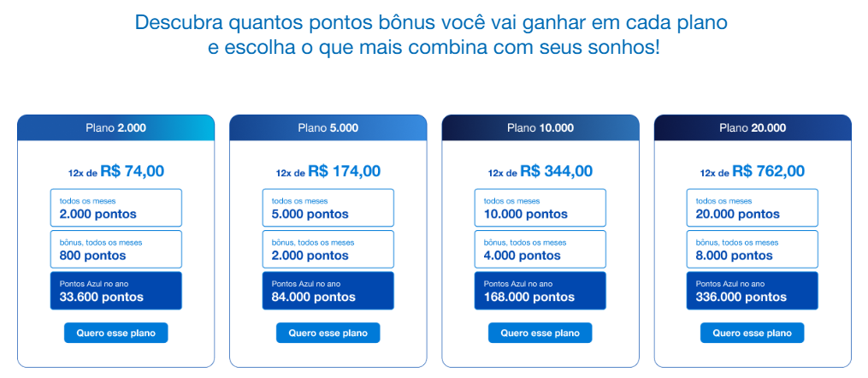Click the 33.600 pontos annual total box

click(115, 291)
